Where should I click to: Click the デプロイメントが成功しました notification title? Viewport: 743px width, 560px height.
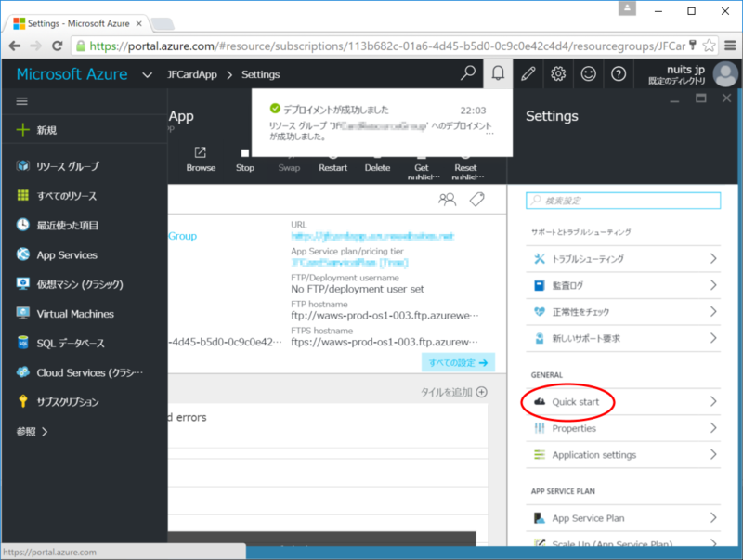click(335, 110)
